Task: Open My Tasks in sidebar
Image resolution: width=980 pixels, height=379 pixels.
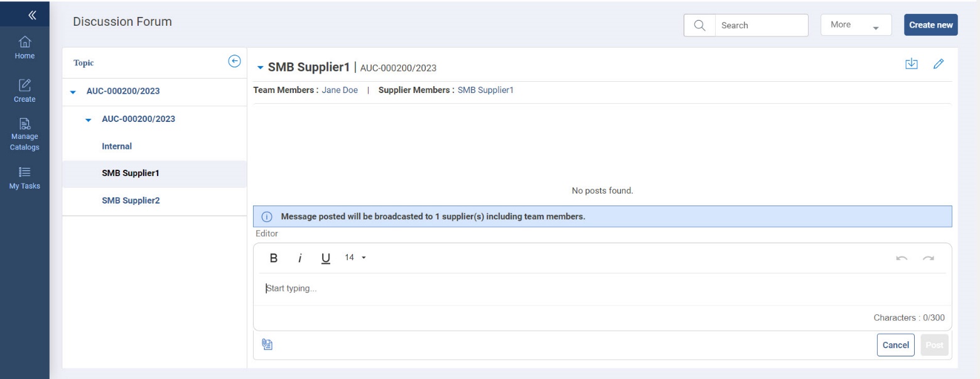Action: (x=24, y=179)
